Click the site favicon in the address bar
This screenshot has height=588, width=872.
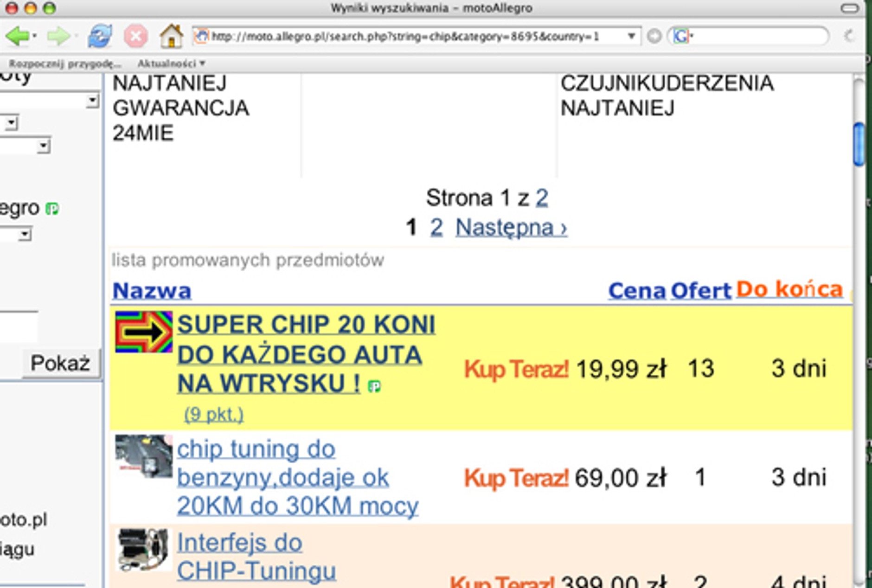click(203, 34)
